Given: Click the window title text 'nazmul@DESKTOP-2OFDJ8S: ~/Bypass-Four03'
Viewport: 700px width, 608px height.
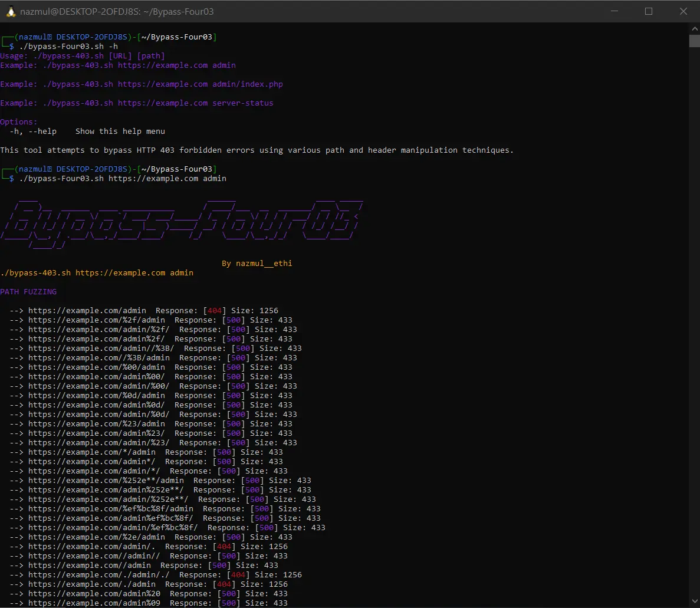Looking at the screenshot, I should point(117,12).
